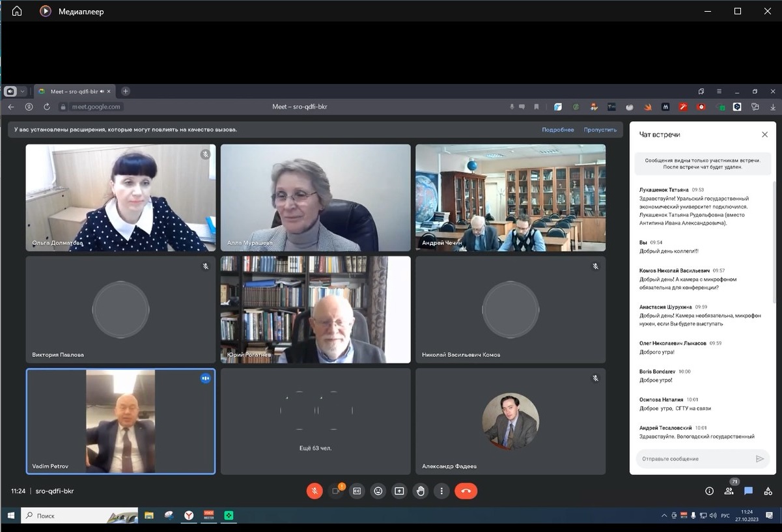
Task: Click the Подробнее link in banner
Action: point(558,130)
